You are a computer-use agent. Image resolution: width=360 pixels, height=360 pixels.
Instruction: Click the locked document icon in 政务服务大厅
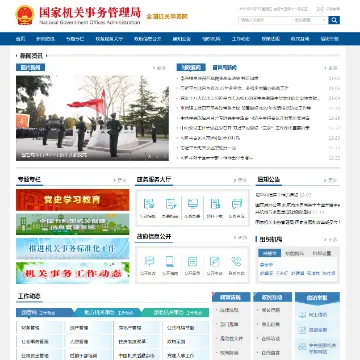click(x=215, y=204)
